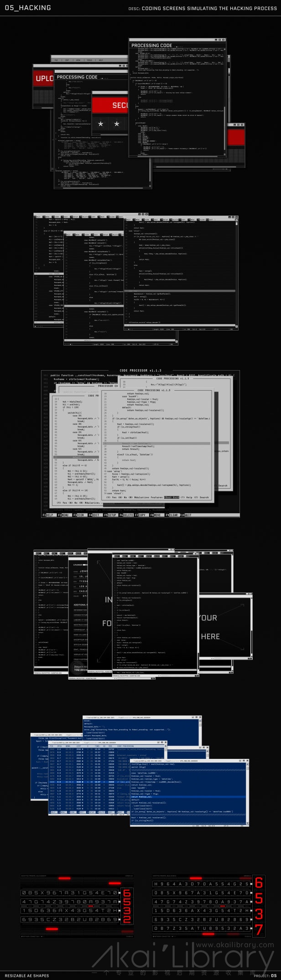Click the 'HERE' placeholder text
The image size is (281, 980).
pyautogui.click(x=210, y=636)
